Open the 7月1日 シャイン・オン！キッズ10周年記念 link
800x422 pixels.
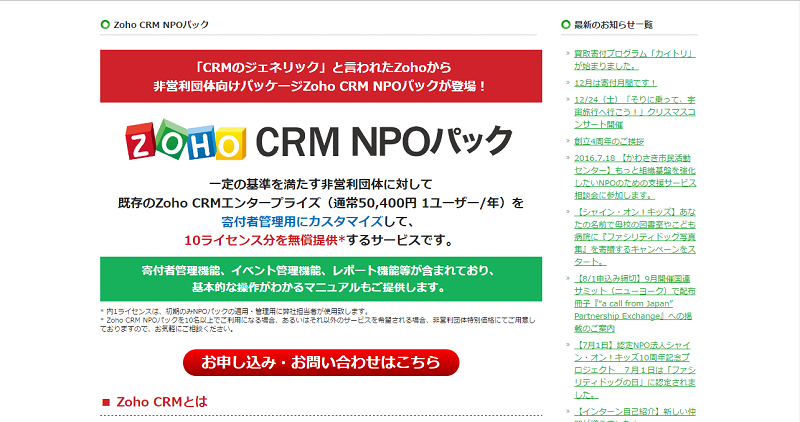click(635, 370)
